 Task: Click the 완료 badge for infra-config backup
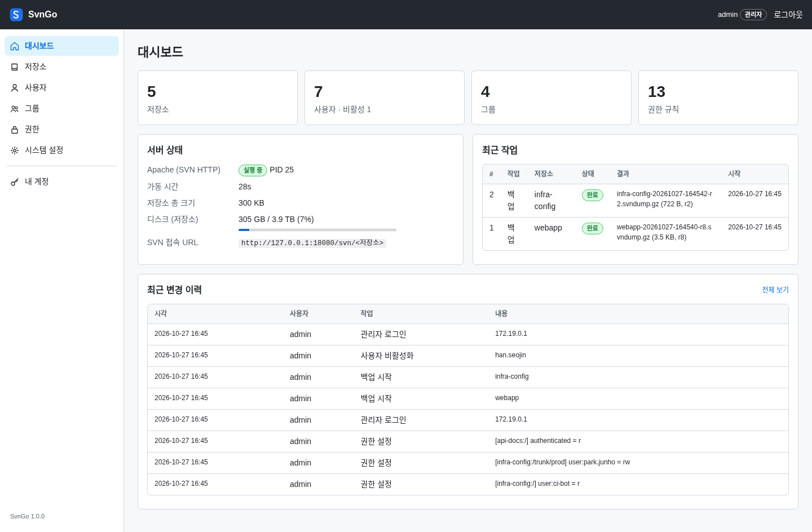(x=593, y=195)
